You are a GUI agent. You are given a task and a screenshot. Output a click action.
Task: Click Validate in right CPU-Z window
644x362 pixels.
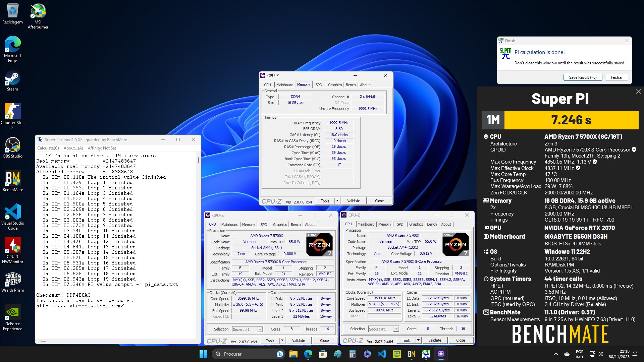435,340
